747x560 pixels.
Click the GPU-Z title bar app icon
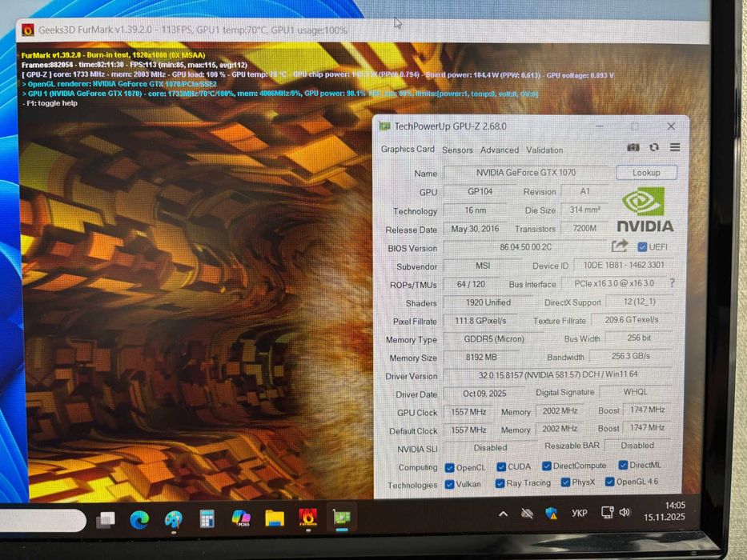384,126
